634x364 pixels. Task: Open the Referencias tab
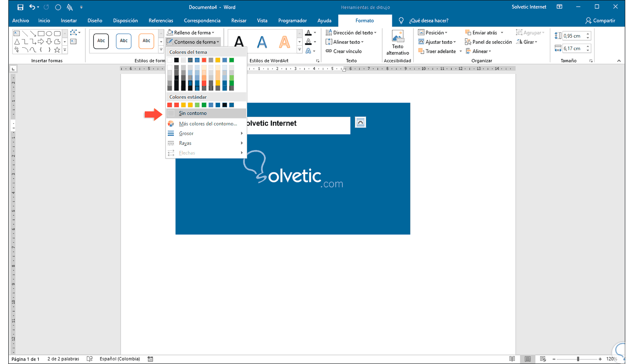[x=161, y=20]
